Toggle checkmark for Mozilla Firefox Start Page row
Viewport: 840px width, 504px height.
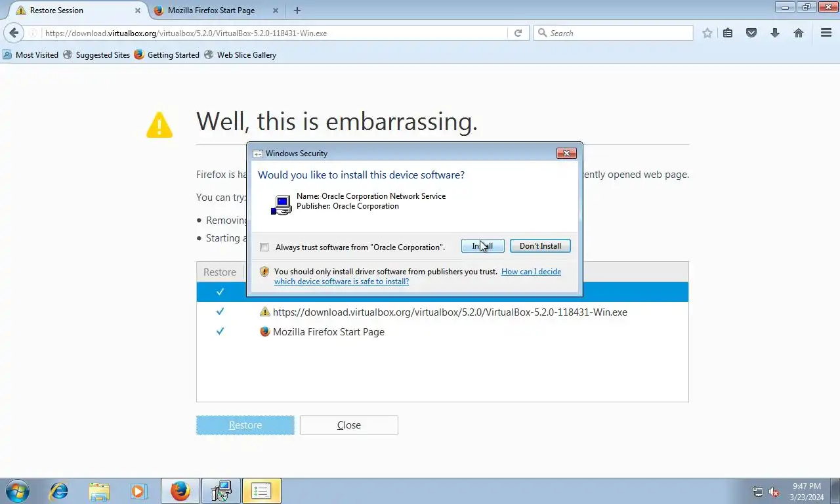pos(220,331)
